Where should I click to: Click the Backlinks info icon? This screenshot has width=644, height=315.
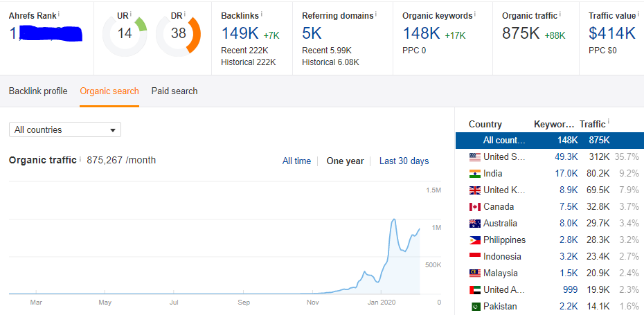click(x=262, y=14)
